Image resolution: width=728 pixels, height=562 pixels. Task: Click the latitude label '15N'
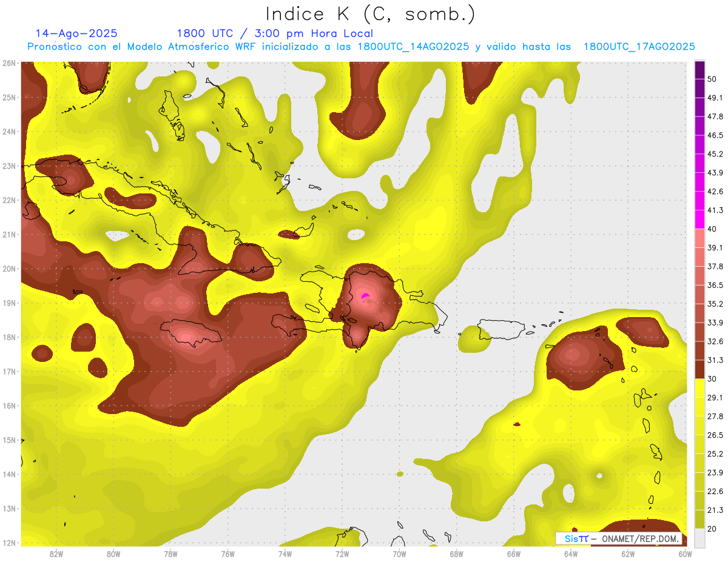tap(9, 440)
